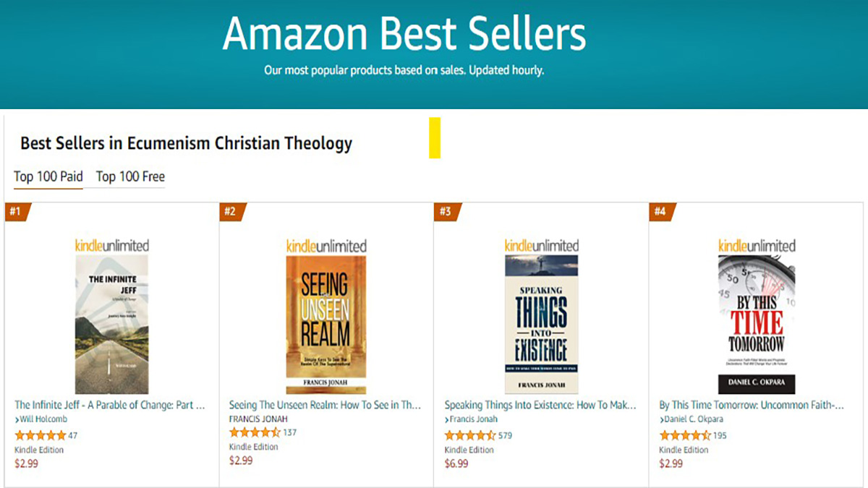Click the kindle unlimited logo above Speaking Things Into Existence
This screenshot has height=488, width=868.
[x=542, y=244]
